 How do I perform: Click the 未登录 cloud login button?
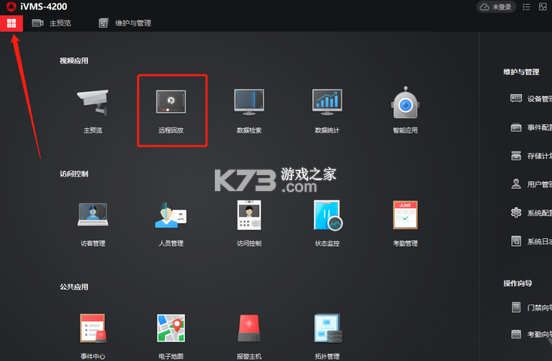[x=496, y=7]
